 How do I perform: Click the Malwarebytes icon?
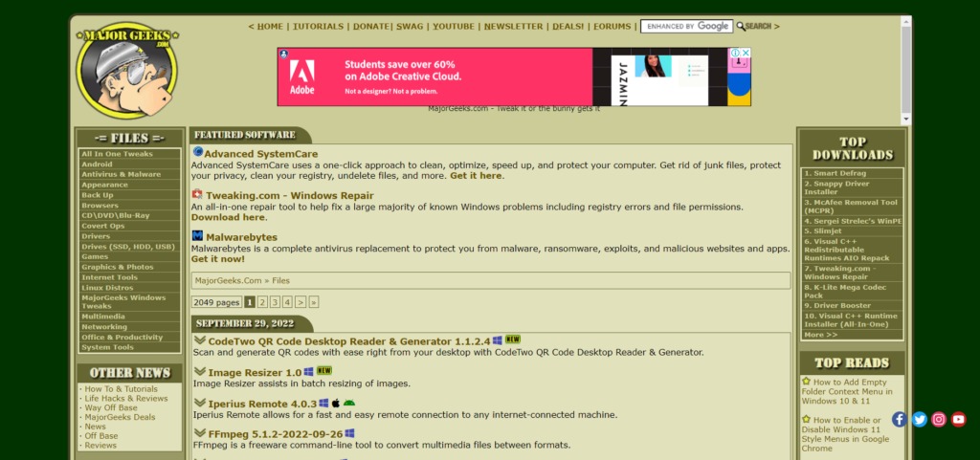[x=197, y=236]
